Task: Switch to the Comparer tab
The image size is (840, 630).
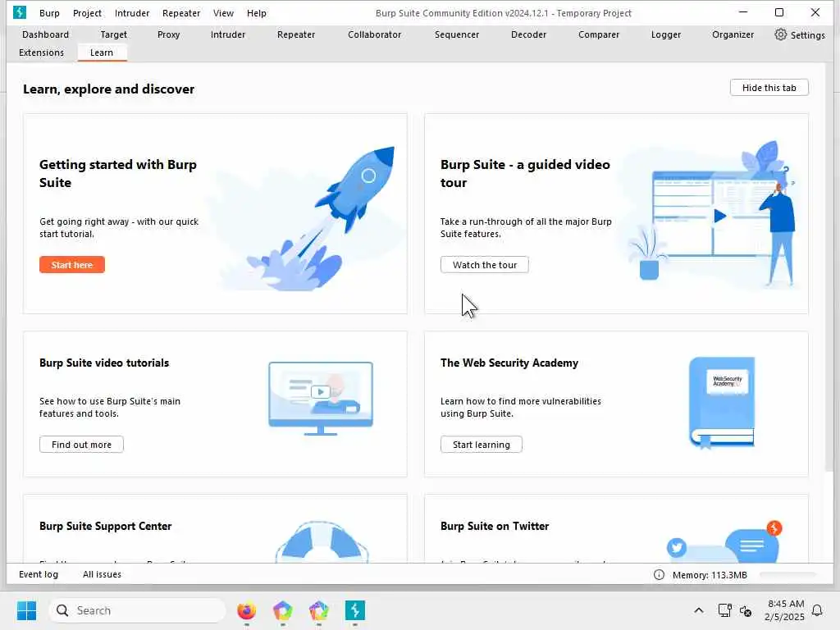Action: click(x=599, y=34)
